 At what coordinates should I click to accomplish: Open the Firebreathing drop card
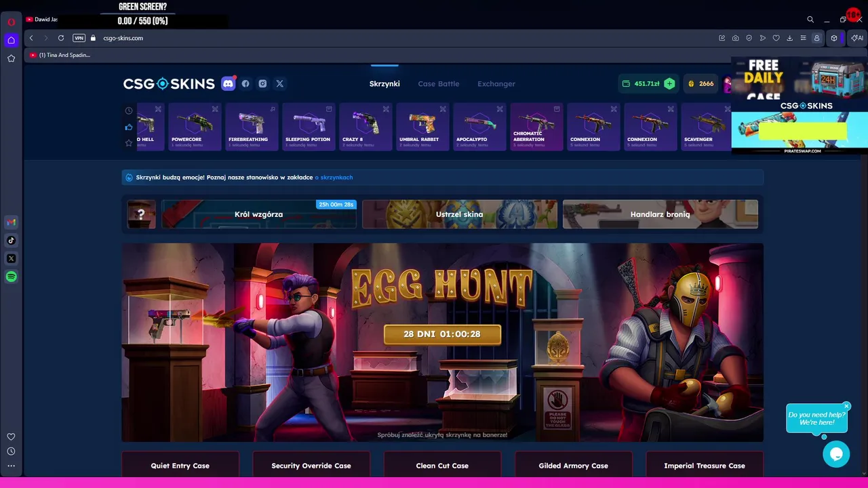click(252, 127)
